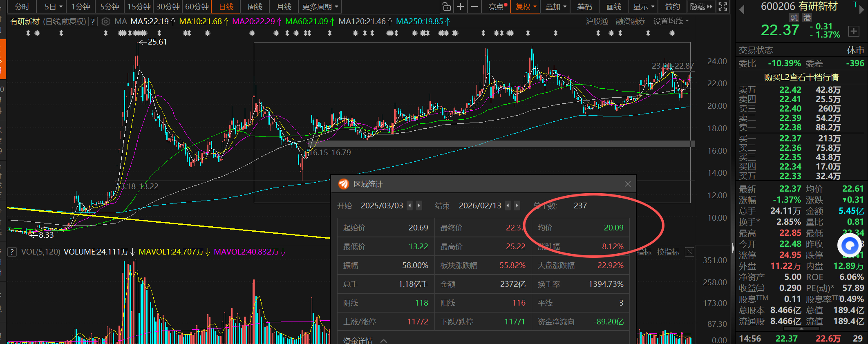Image resolution: width=868 pixels, height=344 pixels.
Task: Click start date field 2025/03/03
Action: 382,206
